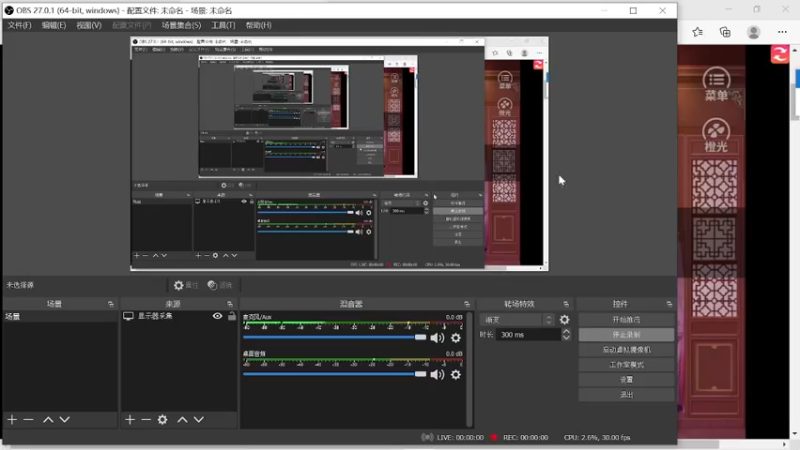Undock the 来源 panel using its float icon
The height and width of the screenshot is (450, 800).
(x=230, y=304)
